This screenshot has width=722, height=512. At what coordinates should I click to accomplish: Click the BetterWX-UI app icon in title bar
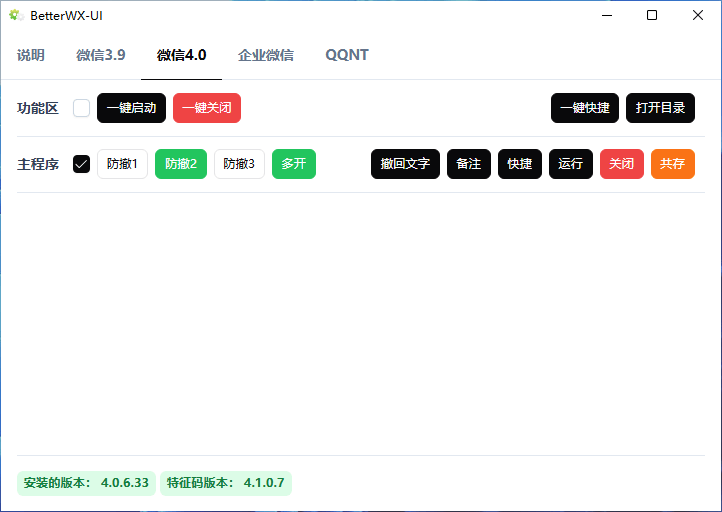(x=16, y=15)
